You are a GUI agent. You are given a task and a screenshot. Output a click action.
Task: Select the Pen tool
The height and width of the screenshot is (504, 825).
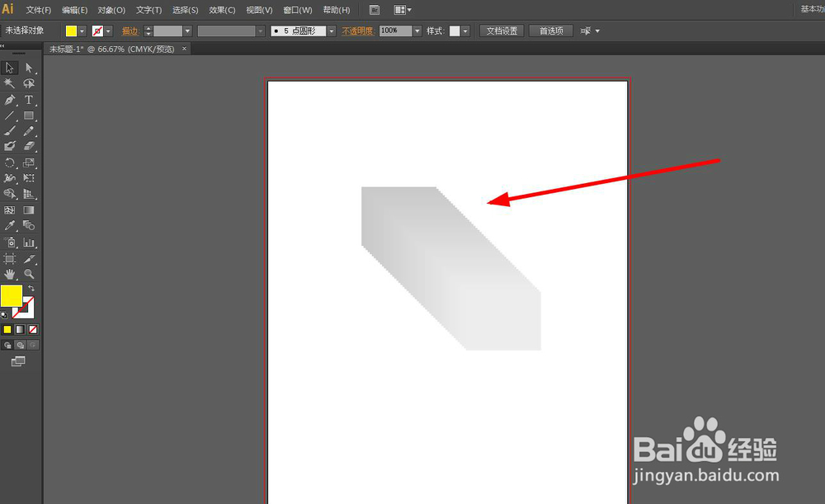click(x=9, y=100)
